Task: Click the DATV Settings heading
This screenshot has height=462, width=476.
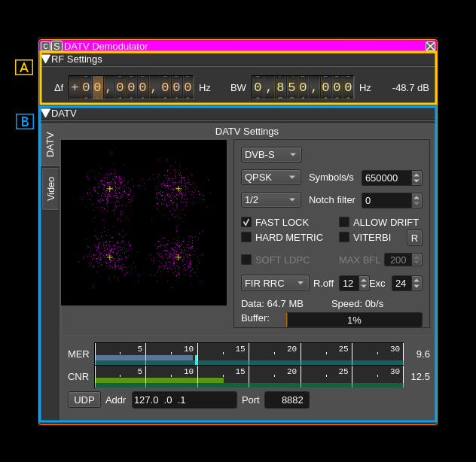Action: tap(247, 132)
